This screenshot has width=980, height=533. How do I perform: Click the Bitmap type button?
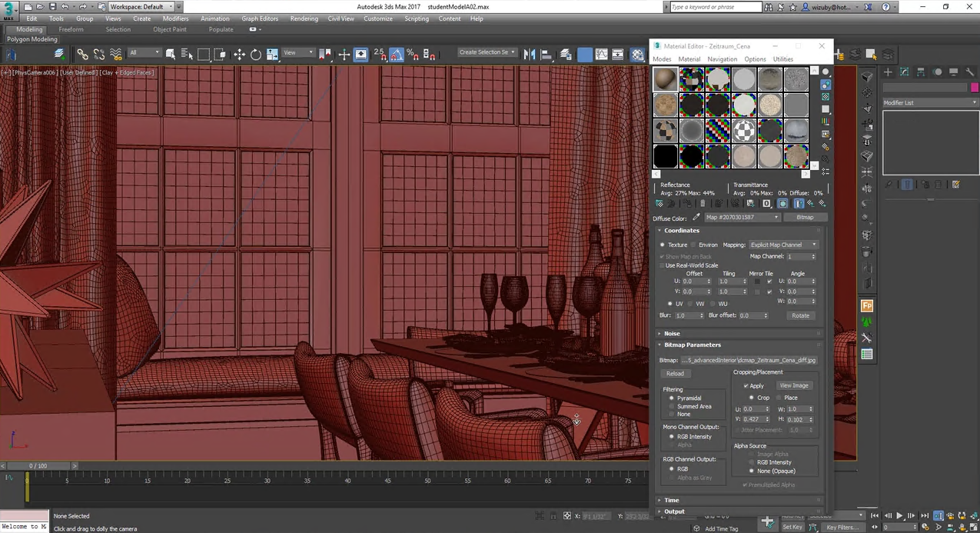(805, 218)
